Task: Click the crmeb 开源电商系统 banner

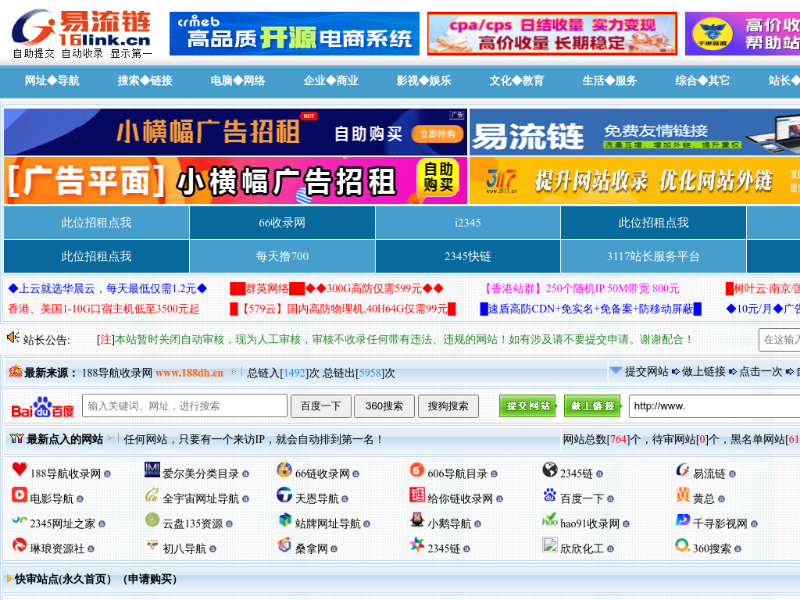Action: [x=294, y=34]
